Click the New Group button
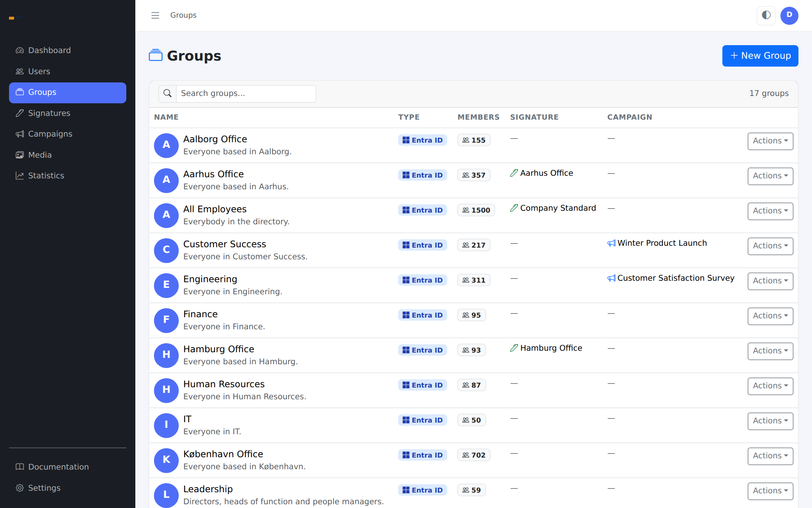The image size is (812, 508). 760,56
